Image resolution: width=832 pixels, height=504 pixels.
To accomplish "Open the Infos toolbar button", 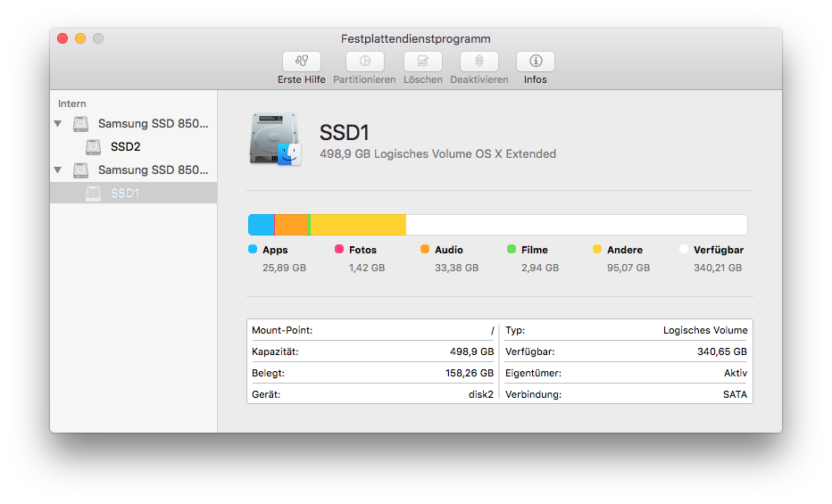I will click(536, 62).
